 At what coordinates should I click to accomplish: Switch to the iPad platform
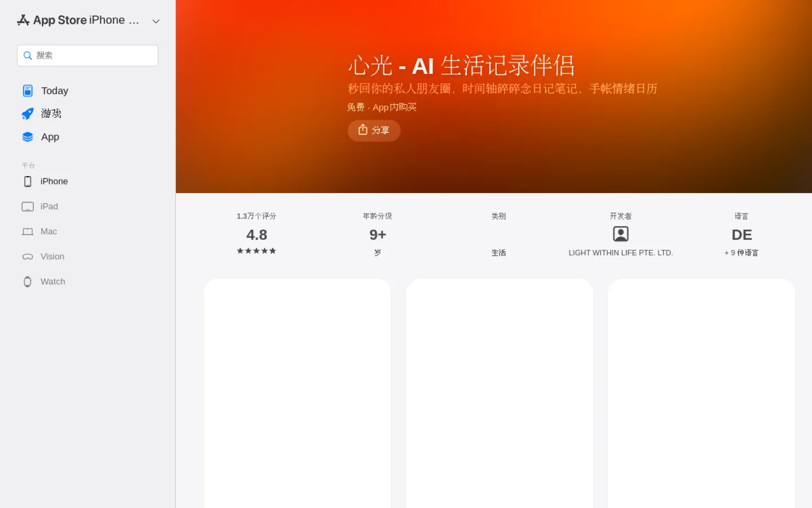(49, 207)
